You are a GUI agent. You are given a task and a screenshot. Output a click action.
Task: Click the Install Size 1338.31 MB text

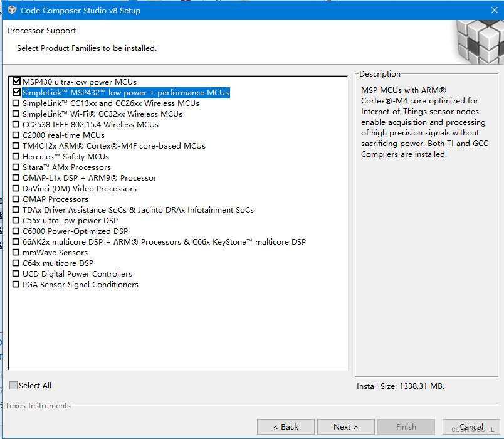(x=401, y=386)
